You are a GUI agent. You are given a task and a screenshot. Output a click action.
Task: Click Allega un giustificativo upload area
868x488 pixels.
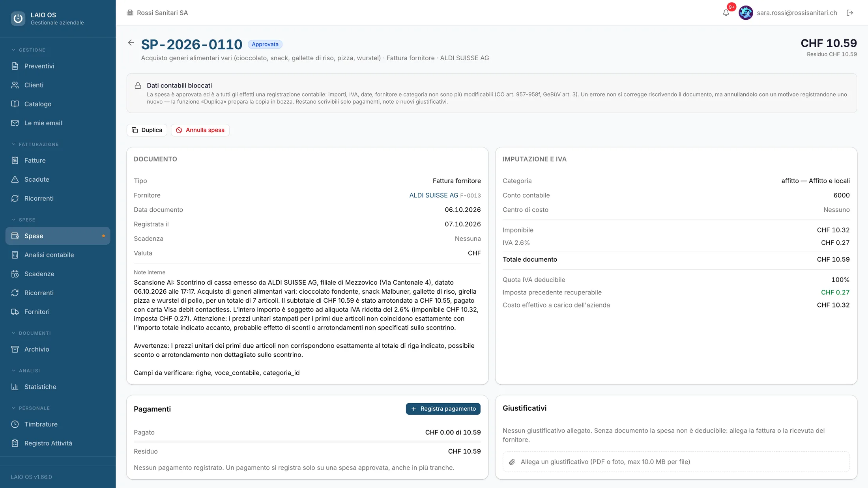(676, 462)
